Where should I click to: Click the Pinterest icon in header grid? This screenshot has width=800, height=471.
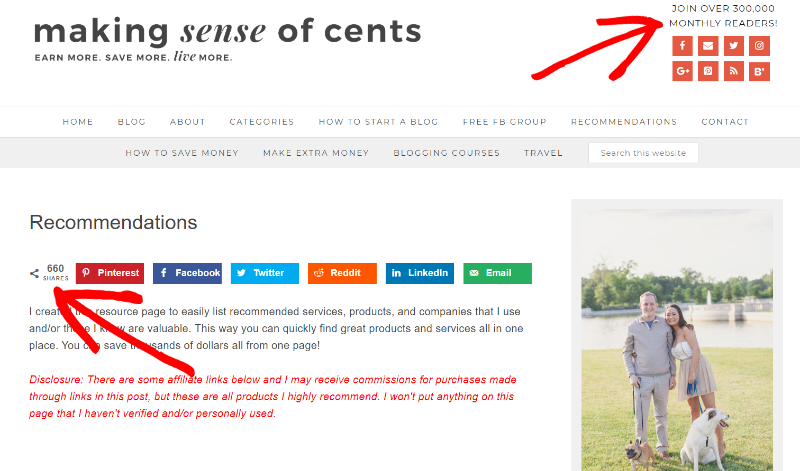[708, 71]
